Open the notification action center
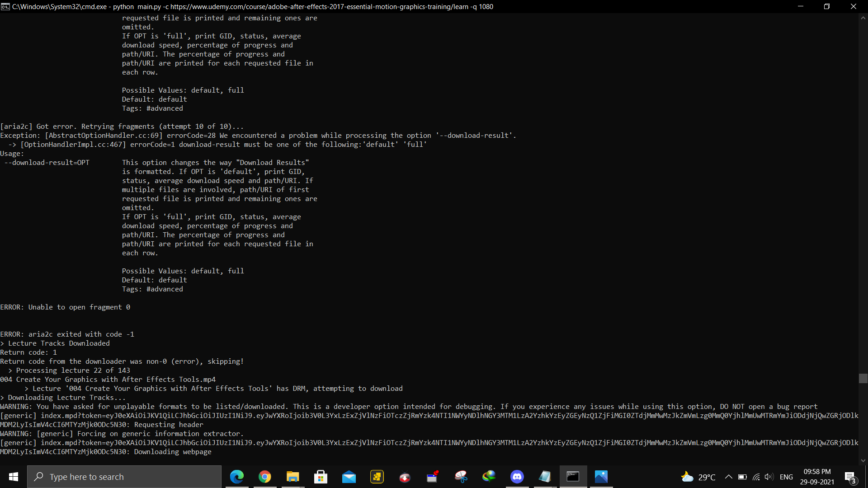868x488 pixels. pos(850,477)
